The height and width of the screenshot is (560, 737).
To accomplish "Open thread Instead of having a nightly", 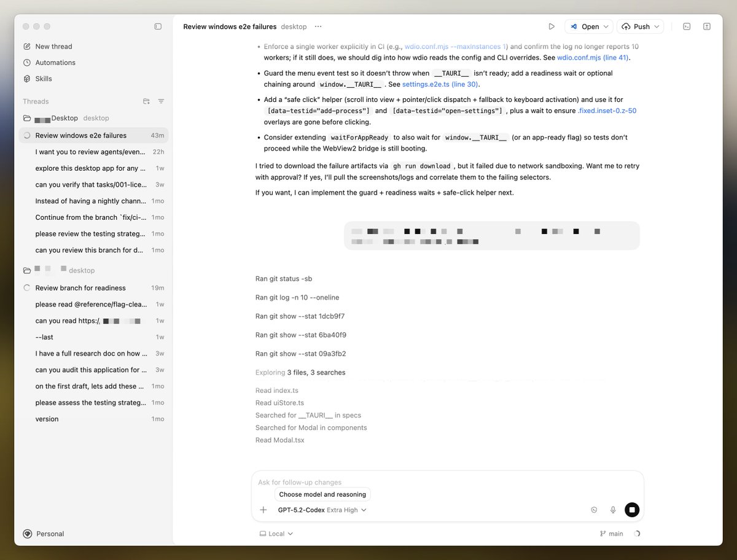I will coord(93,201).
